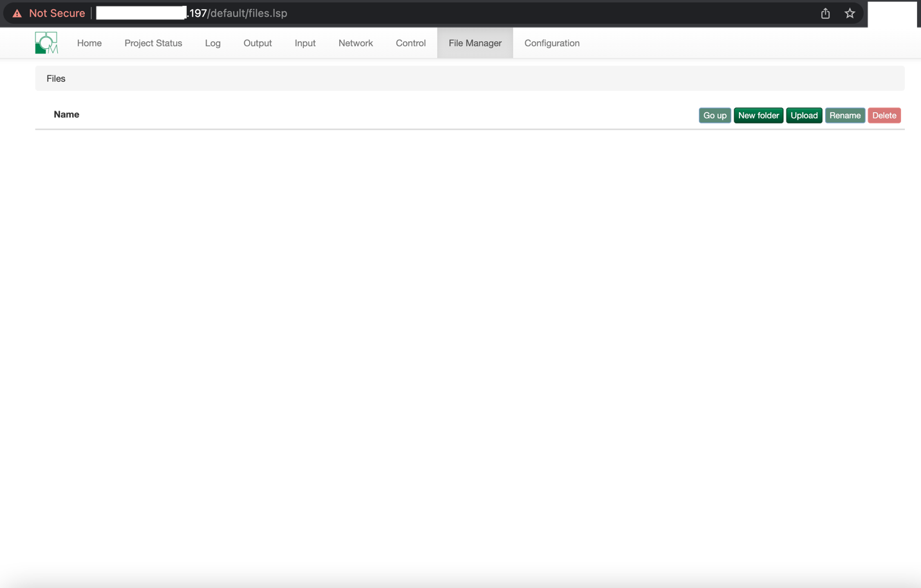Open the Home tab
This screenshot has width=921, height=588.
pos(89,43)
